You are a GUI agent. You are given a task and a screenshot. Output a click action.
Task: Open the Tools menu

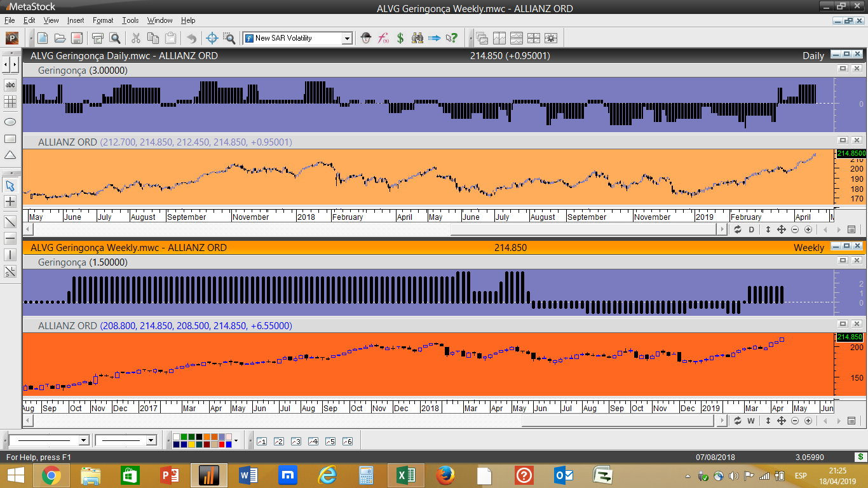tap(130, 20)
